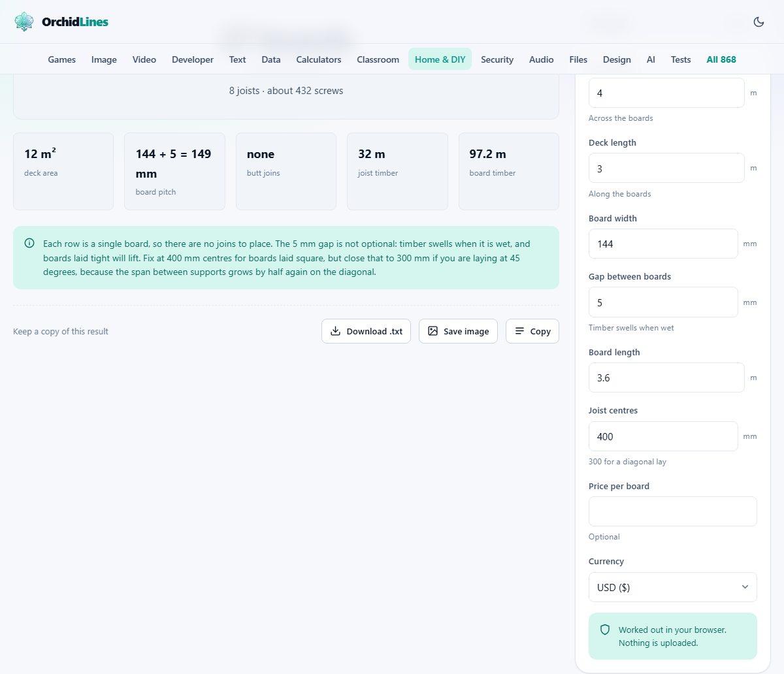Open the Audio tab
Image resolution: width=784 pixels, height=674 pixels.
tap(542, 59)
